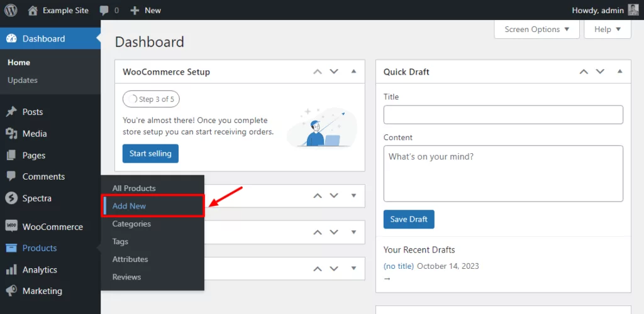This screenshot has width=644, height=314.
Task: Click the Step 3 of 5 progress pill
Action: pos(151,99)
